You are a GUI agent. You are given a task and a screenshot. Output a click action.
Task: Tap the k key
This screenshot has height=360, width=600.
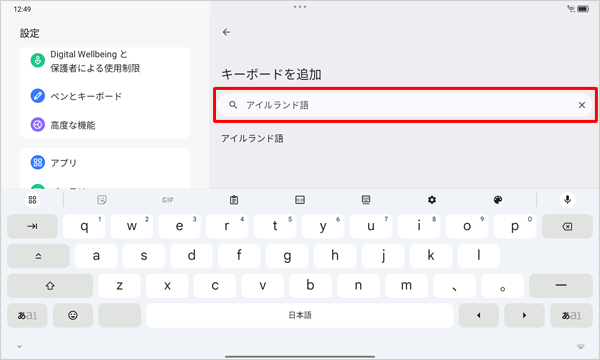point(431,256)
